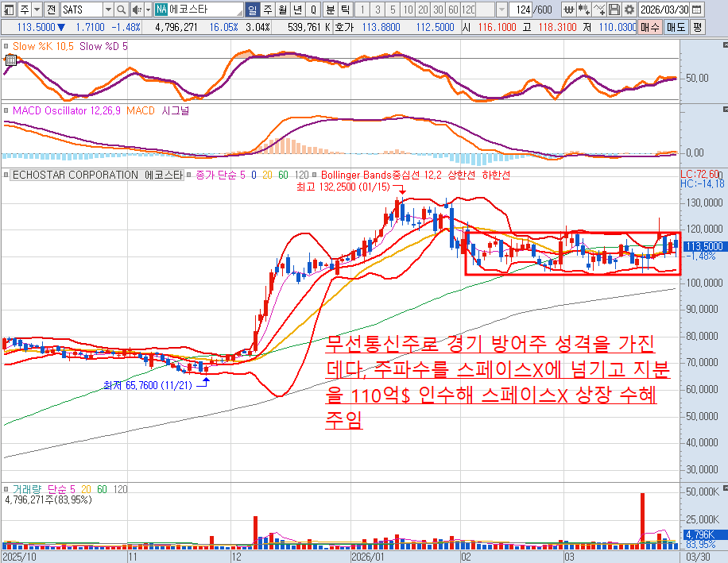
Task: Click the add candlestick indicator icon
Action: click(x=585, y=10)
